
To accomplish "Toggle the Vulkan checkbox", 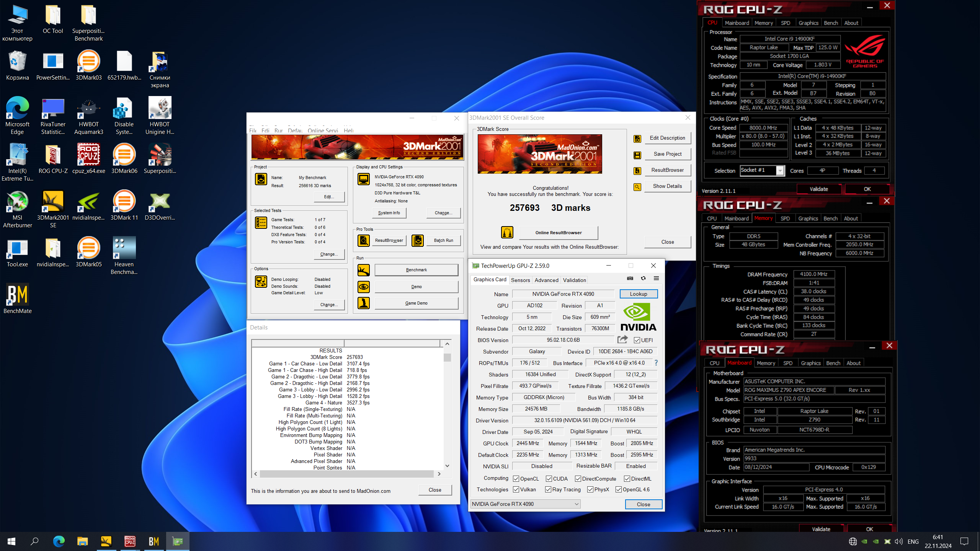I will (516, 489).
